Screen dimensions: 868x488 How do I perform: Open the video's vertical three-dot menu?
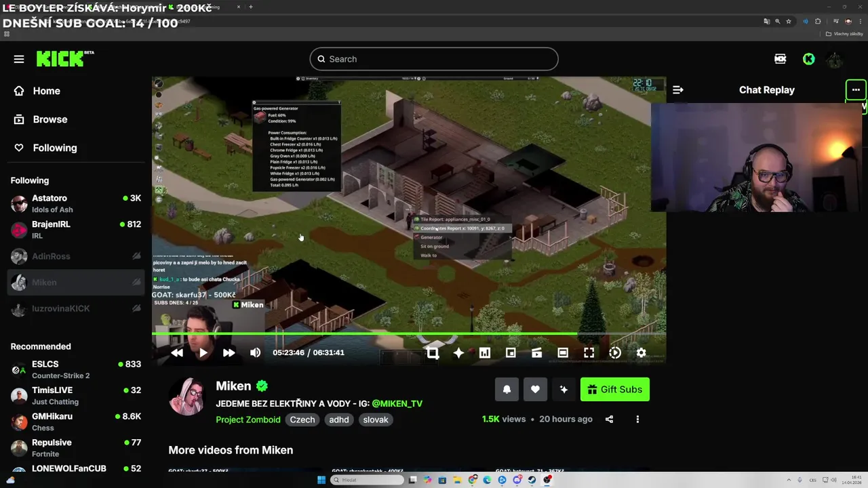(637, 420)
